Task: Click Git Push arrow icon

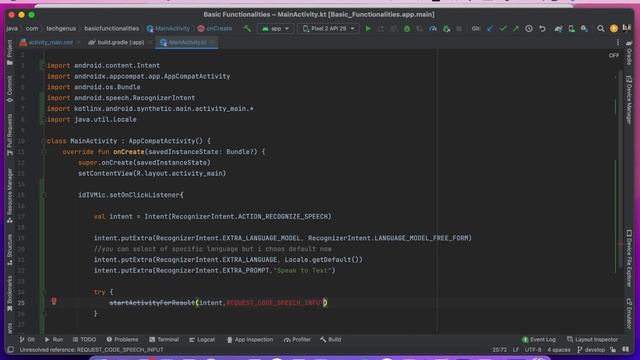Action: [516, 29]
